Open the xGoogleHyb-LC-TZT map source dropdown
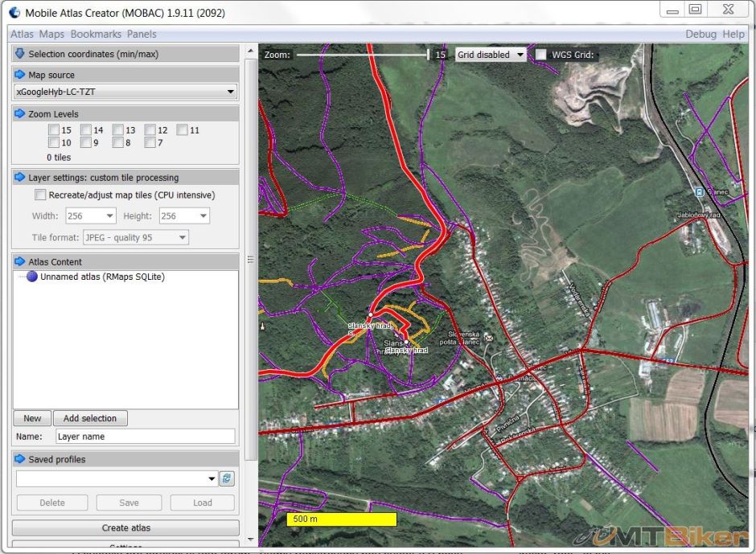This screenshot has height=554, width=756. point(126,92)
